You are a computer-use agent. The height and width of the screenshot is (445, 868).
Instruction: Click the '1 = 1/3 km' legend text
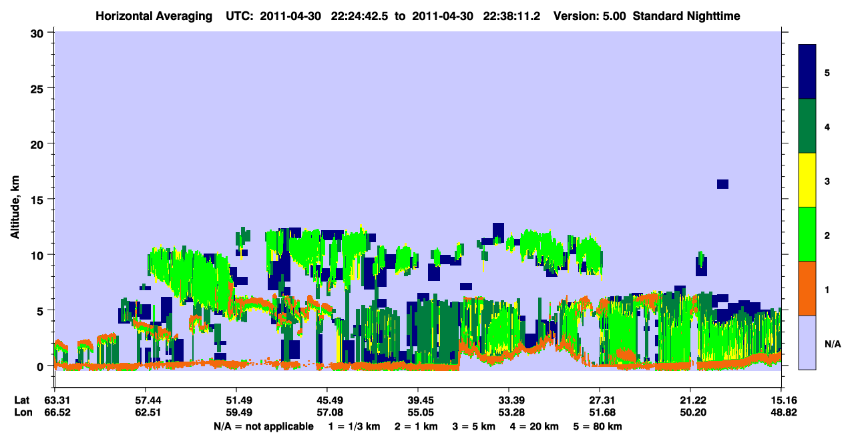tap(354, 426)
